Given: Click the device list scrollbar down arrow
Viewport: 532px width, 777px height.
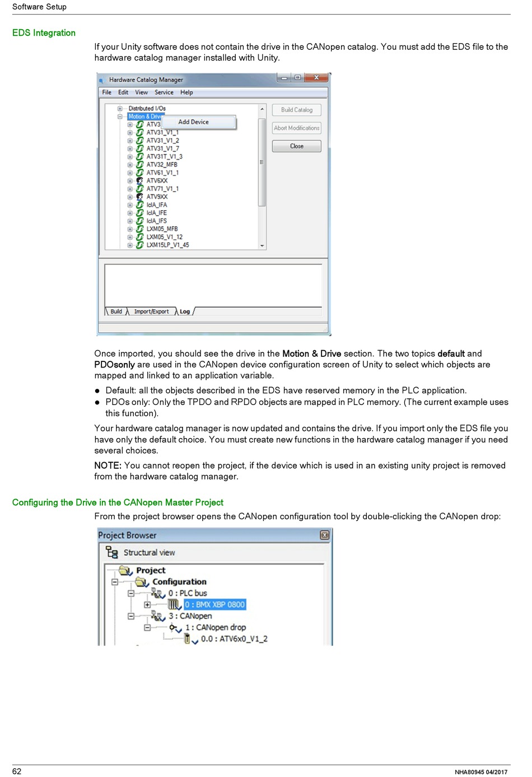Looking at the screenshot, I should pyautogui.click(x=262, y=245).
